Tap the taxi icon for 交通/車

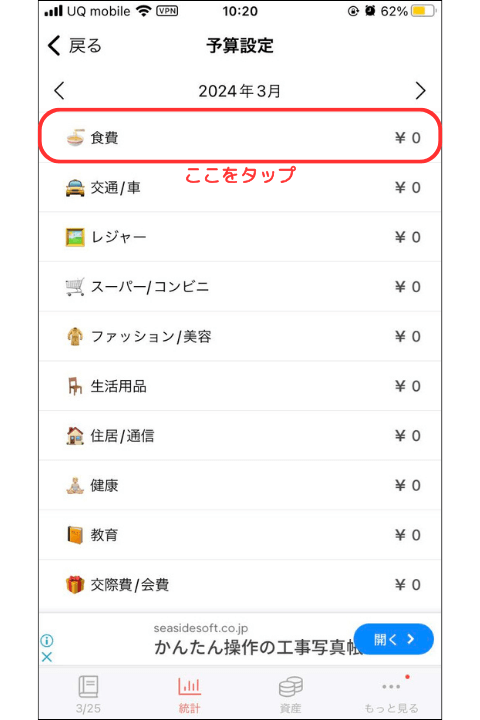75,187
